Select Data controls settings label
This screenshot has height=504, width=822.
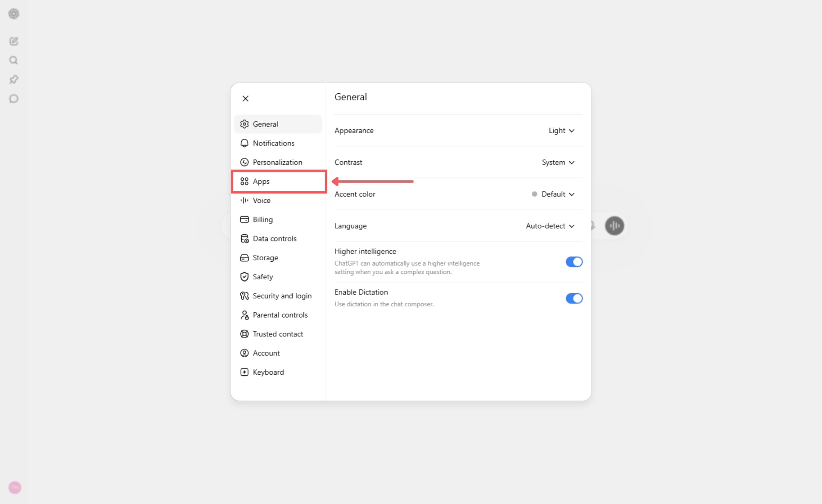275,238
